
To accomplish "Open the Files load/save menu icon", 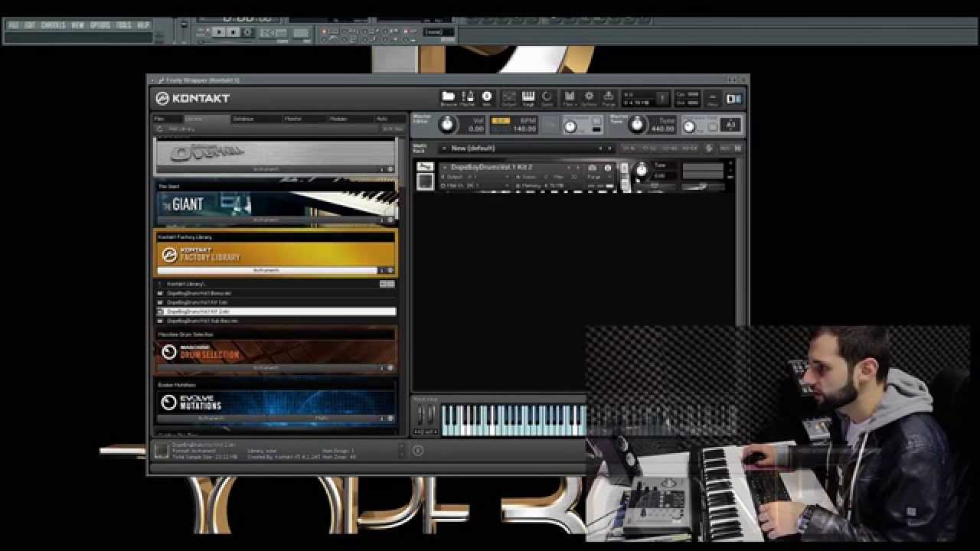I will tap(570, 97).
